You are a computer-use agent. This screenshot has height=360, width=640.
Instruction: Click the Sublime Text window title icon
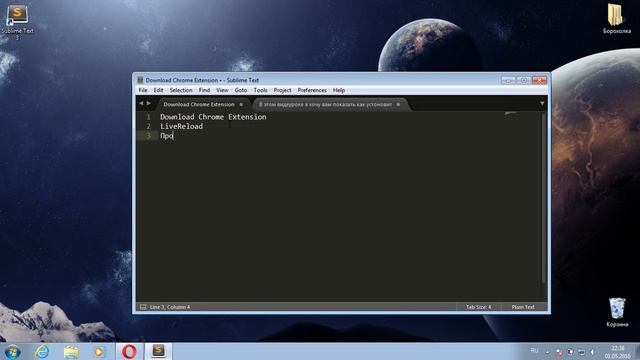(x=140, y=80)
